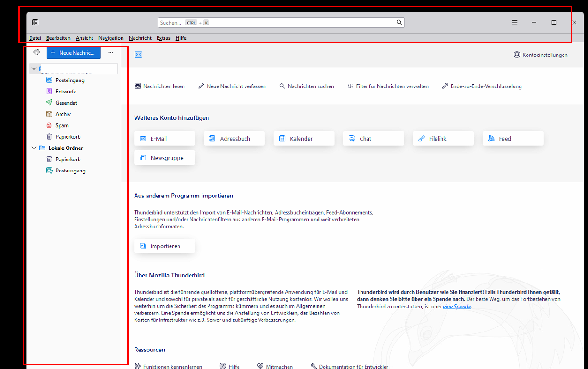
Task: Open the Ansicht menu
Action: 85,38
